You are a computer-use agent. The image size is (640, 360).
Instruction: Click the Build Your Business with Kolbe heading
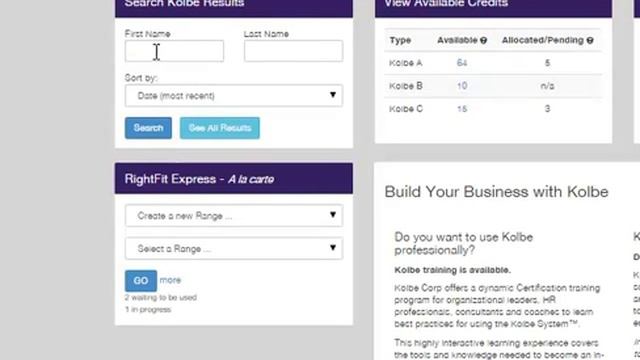[x=496, y=192]
